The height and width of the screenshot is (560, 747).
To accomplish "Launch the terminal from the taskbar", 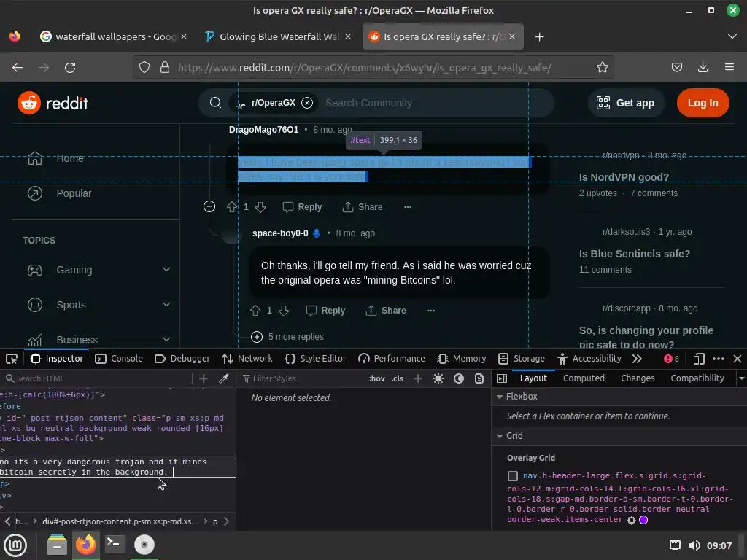I will [x=115, y=544].
